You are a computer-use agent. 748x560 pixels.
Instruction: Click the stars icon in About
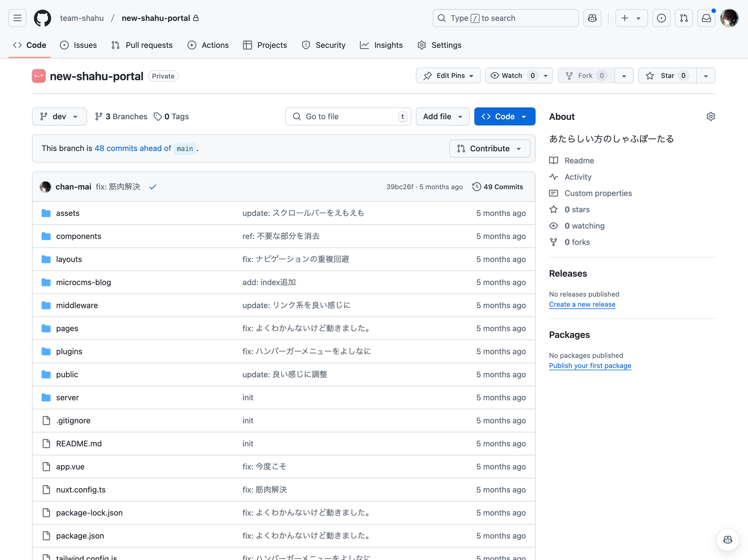click(x=553, y=209)
